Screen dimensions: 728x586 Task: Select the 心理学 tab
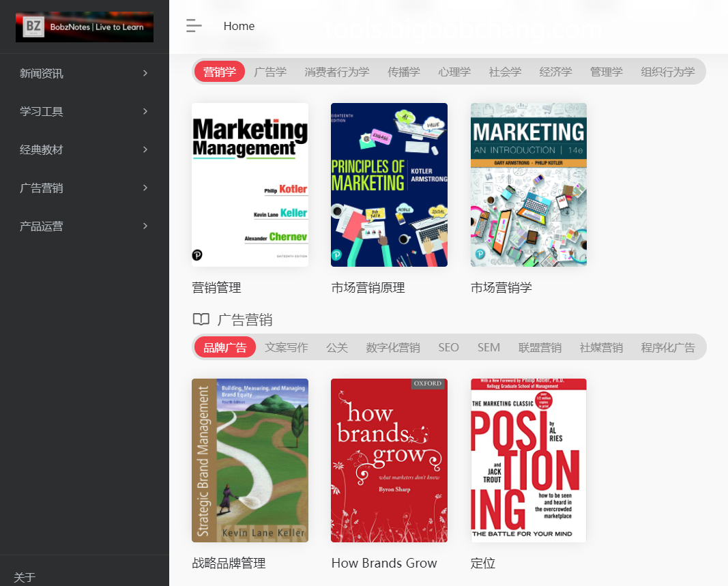click(454, 71)
